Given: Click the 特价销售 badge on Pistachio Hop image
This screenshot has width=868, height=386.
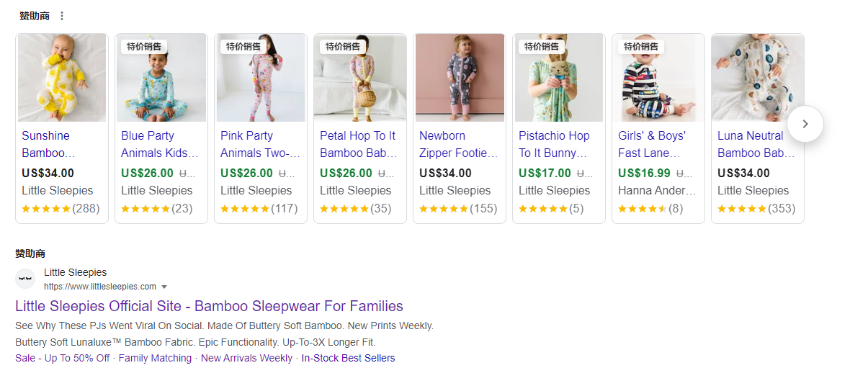Looking at the screenshot, I should click(x=542, y=47).
